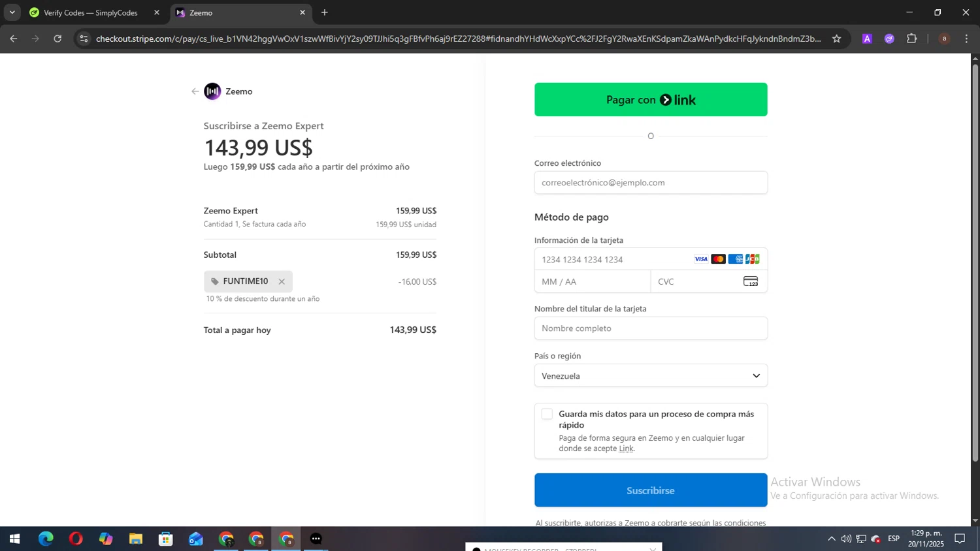Click the CVC card hint icon
The width and height of the screenshot is (980, 551).
click(751, 281)
